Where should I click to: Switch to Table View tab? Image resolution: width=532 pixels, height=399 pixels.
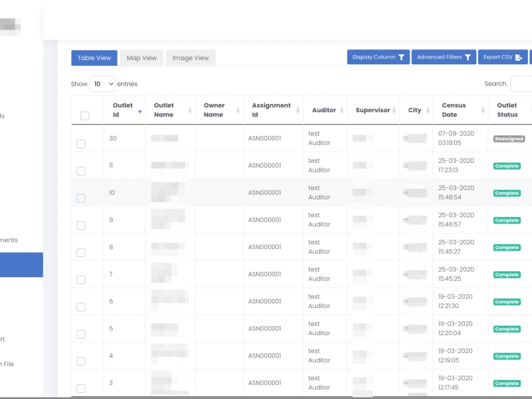click(94, 58)
